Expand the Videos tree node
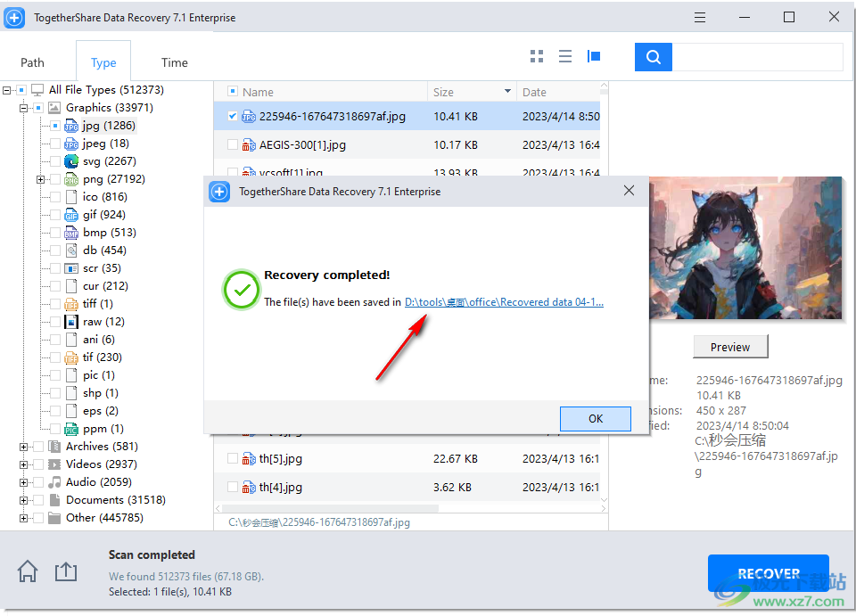 point(23,464)
